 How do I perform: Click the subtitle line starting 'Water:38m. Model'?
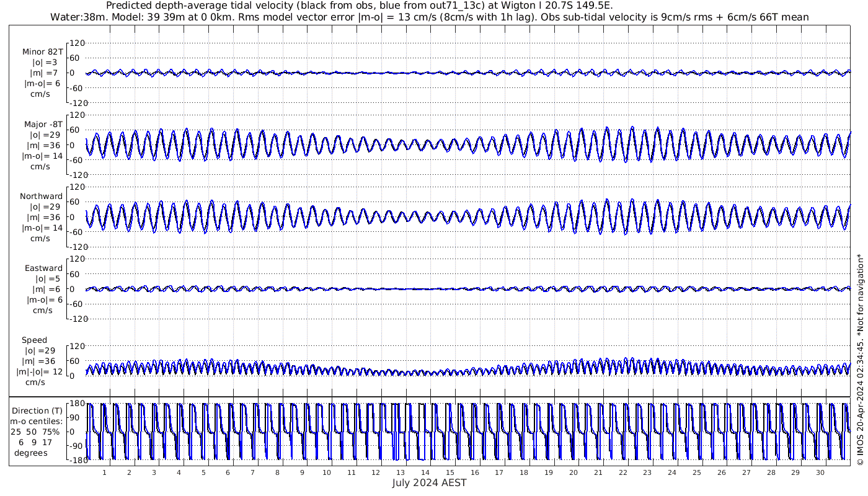(430, 17)
